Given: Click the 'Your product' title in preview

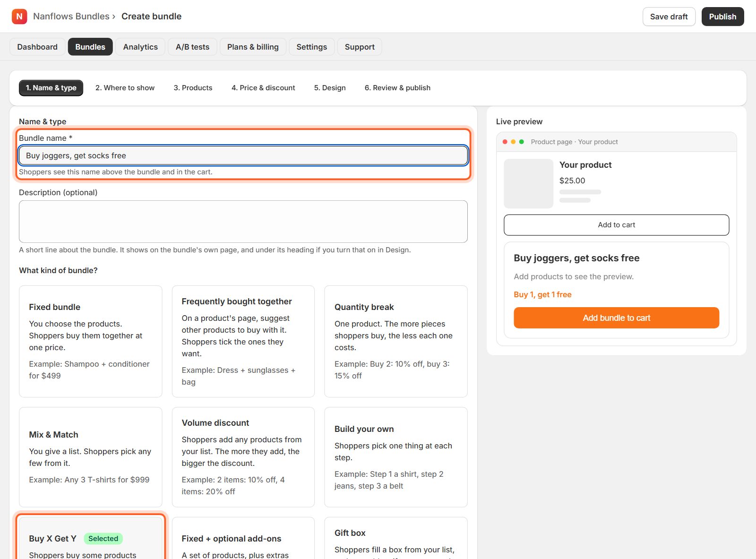Looking at the screenshot, I should click(x=585, y=165).
